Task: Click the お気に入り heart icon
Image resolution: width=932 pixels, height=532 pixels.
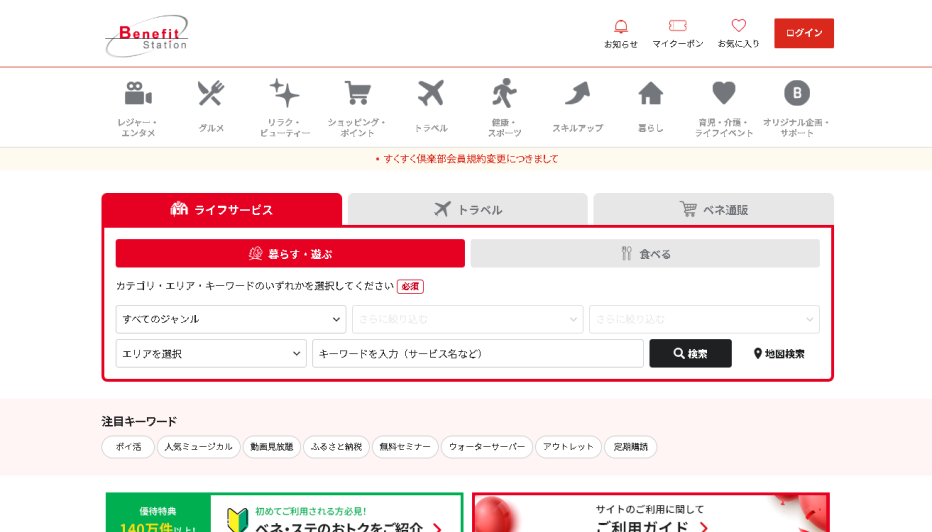Action: click(738, 27)
